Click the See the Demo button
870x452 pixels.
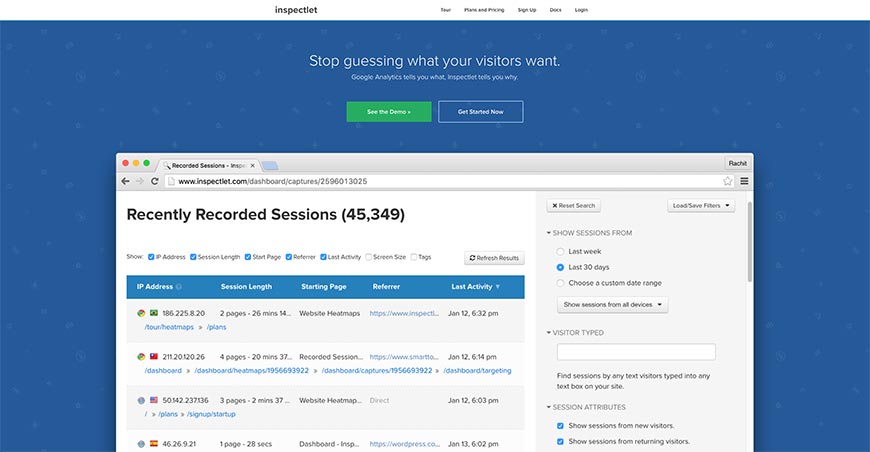388,112
